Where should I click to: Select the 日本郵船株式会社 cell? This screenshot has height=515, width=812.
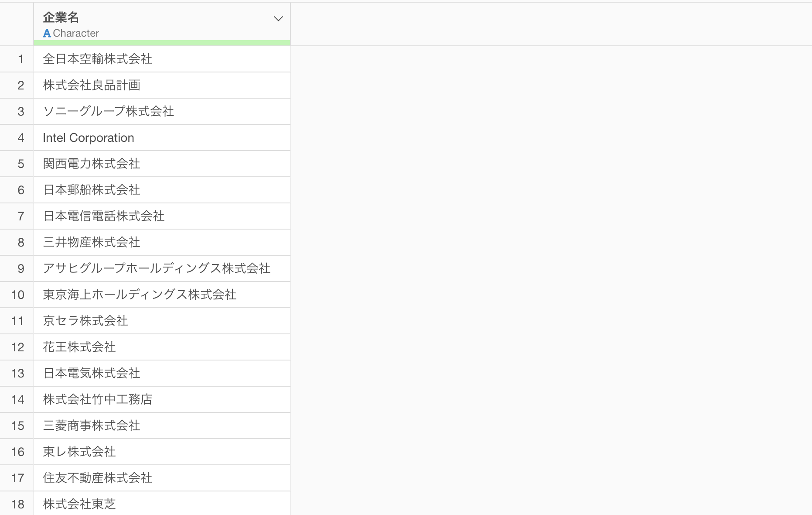click(92, 190)
